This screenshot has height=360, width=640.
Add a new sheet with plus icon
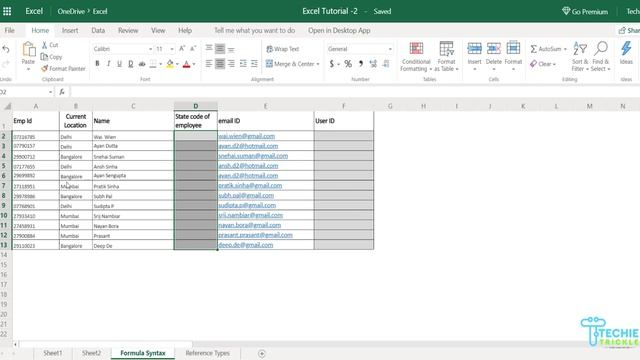click(x=262, y=353)
